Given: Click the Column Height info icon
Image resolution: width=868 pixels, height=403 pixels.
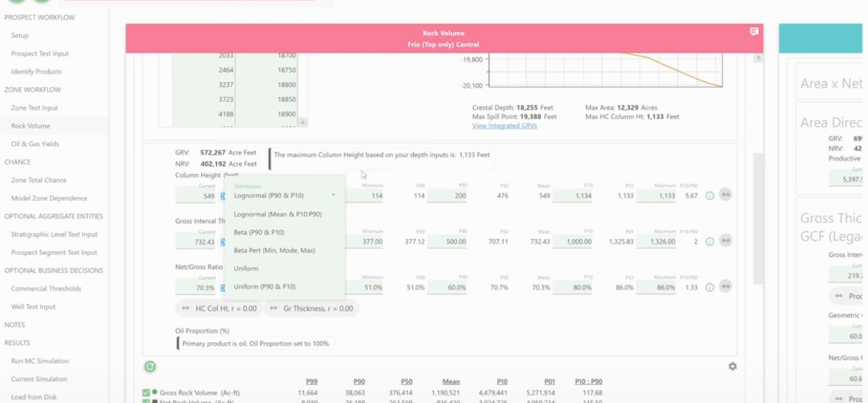Looking at the screenshot, I should pyautogui.click(x=710, y=195).
